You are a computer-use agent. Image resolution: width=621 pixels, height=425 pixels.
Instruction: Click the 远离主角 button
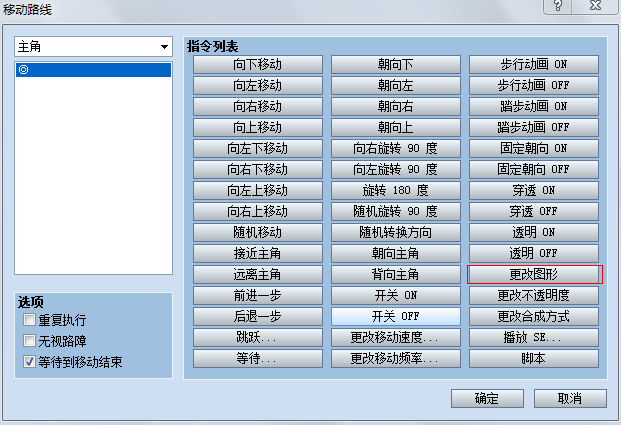(258, 274)
